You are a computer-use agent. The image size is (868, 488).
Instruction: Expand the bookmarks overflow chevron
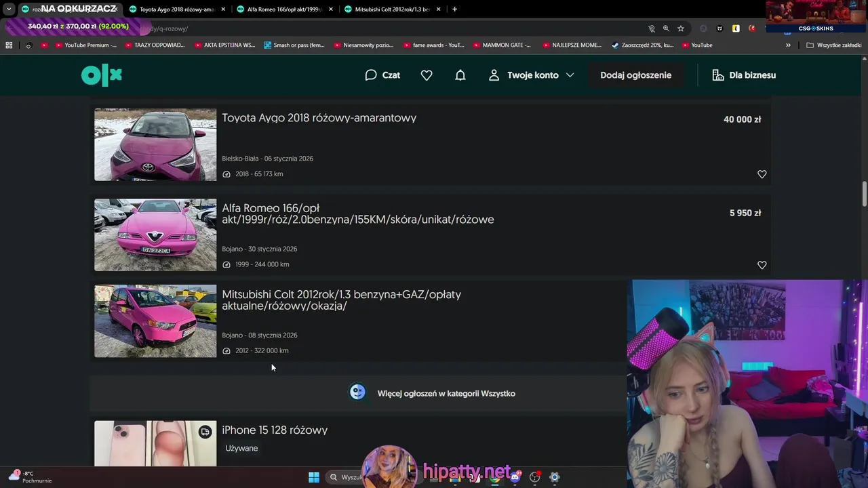[x=788, y=45]
